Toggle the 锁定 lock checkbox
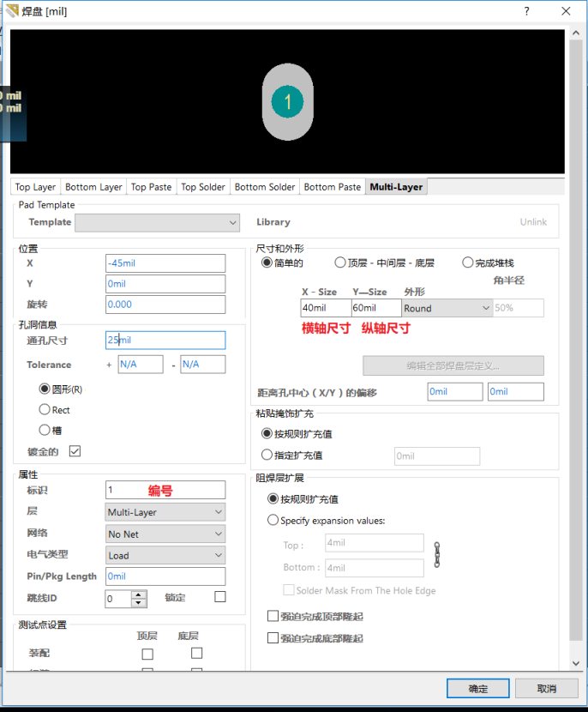Viewport: 588px width, 712px height. tap(220, 597)
